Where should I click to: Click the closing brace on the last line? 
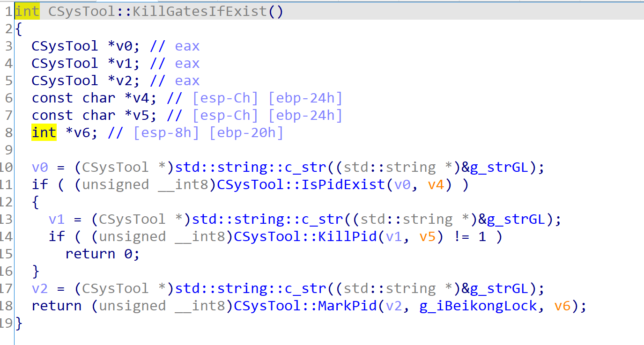(x=19, y=323)
